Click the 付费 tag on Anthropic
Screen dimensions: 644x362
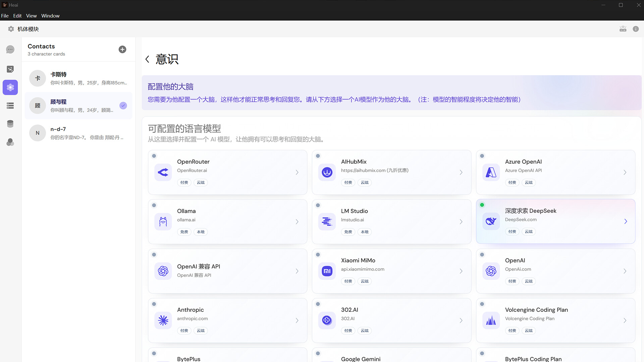click(x=184, y=331)
